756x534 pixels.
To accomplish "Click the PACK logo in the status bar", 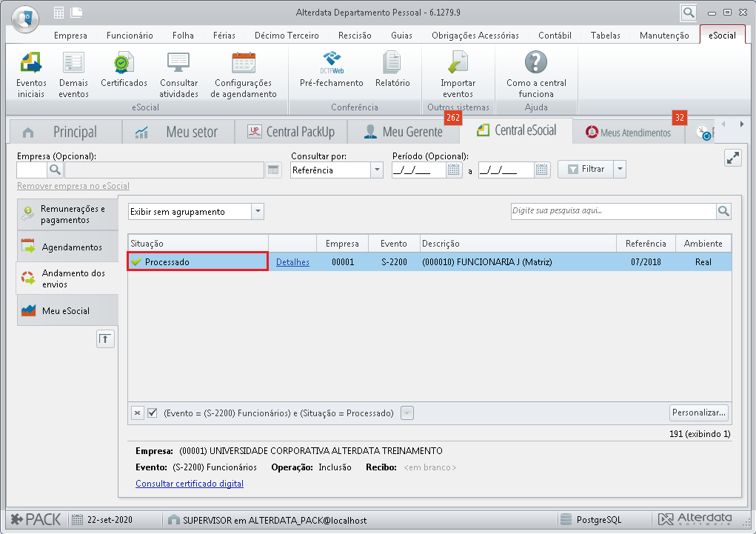I will point(36,519).
